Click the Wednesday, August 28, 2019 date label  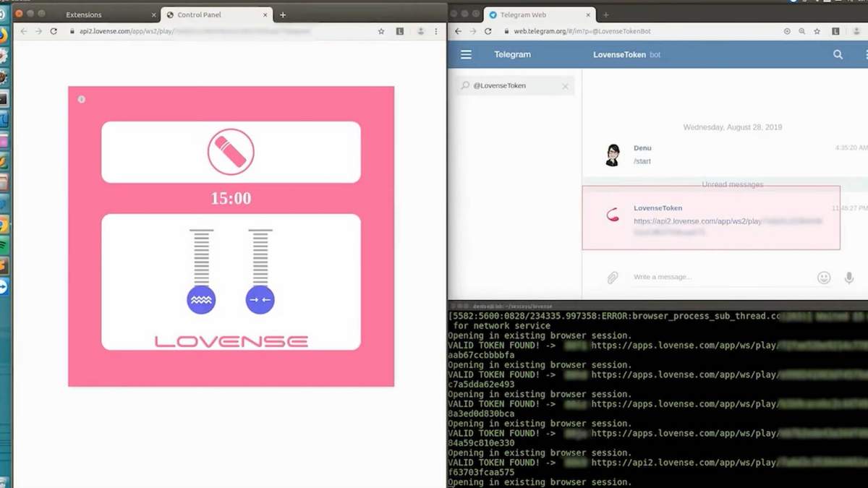pyautogui.click(x=733, y=127)
